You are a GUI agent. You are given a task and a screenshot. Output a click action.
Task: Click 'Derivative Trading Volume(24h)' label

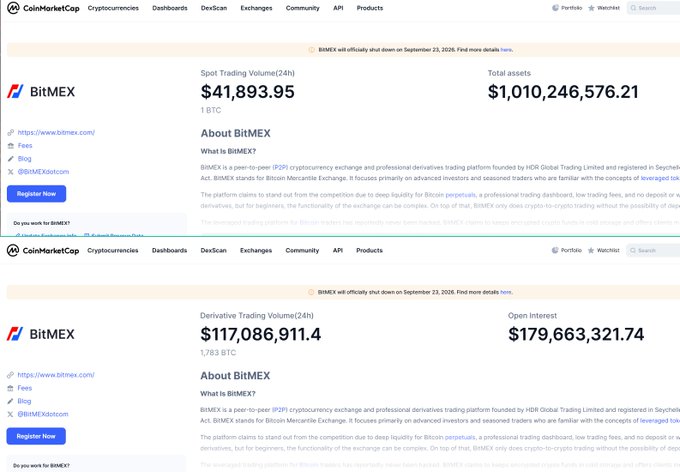[257, 316]
